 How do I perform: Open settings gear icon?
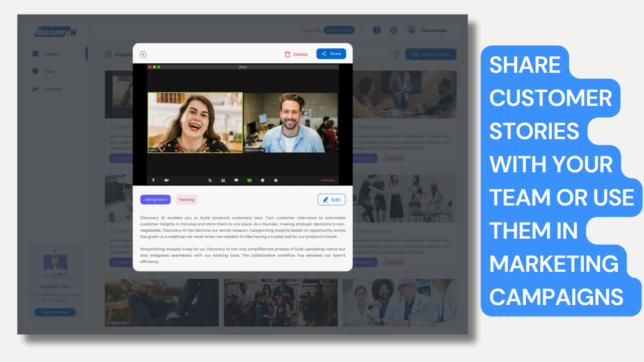pos(393,30)
